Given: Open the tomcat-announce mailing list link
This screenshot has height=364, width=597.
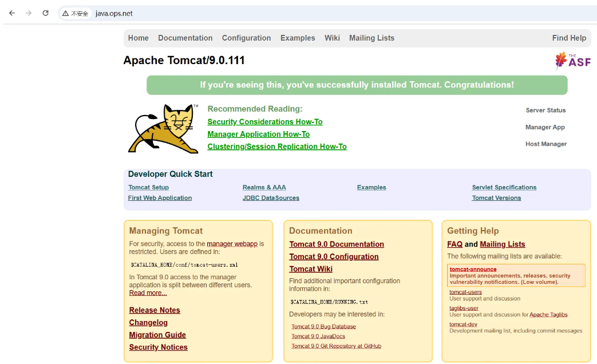Looking at the screenshot, I should pos(473,269).
